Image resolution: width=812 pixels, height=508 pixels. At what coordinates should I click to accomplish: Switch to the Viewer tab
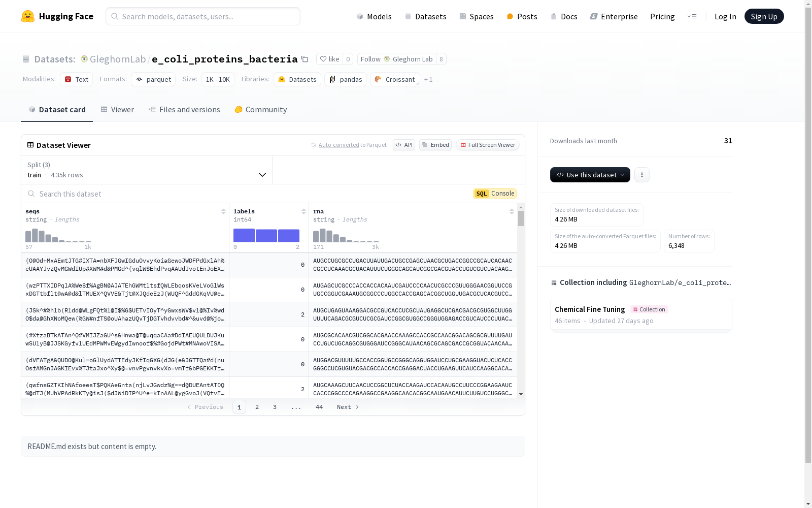[x=117, y=110]
